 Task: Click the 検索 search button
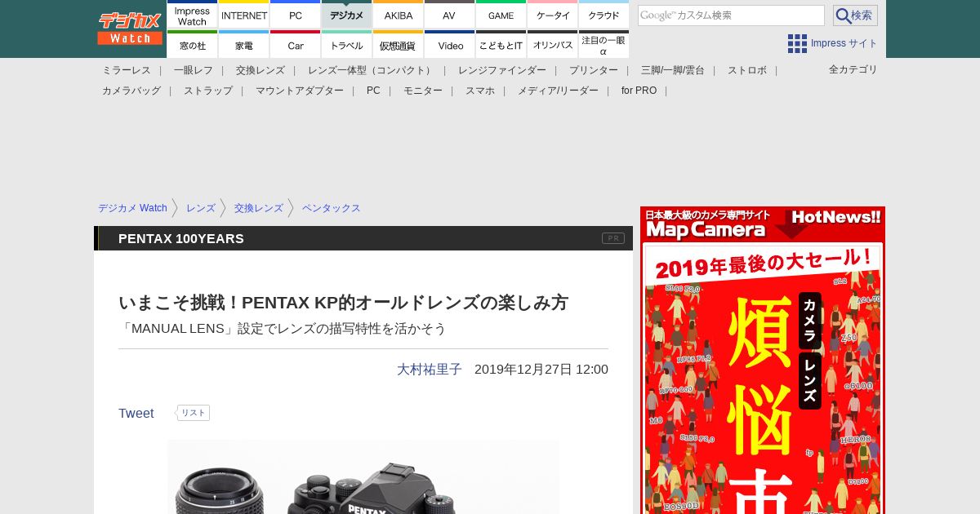pyautogui.click(x=855, y=16)
